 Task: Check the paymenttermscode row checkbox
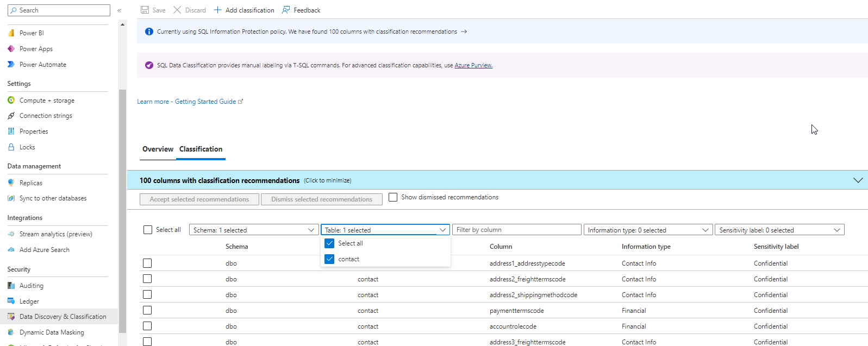coord(147,311)
